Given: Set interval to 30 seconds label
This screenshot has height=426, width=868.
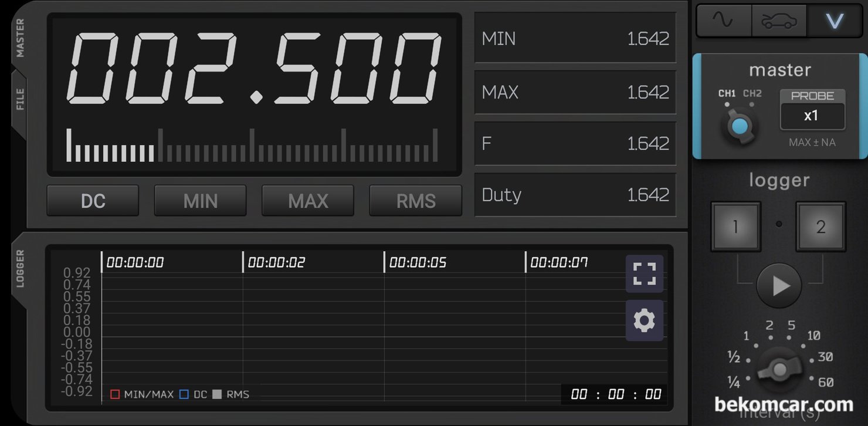Looking at the screenshot, I should (826, 357).
